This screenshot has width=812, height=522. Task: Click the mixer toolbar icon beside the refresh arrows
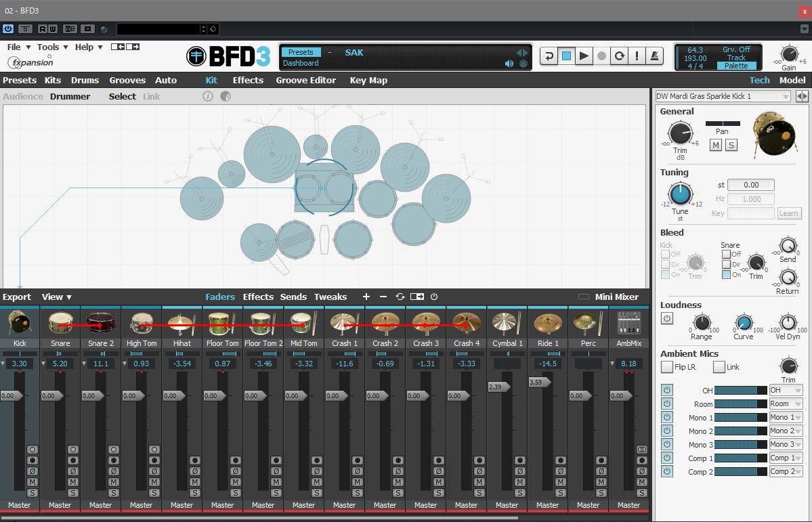pyautogui.click(x=417, y=297)
